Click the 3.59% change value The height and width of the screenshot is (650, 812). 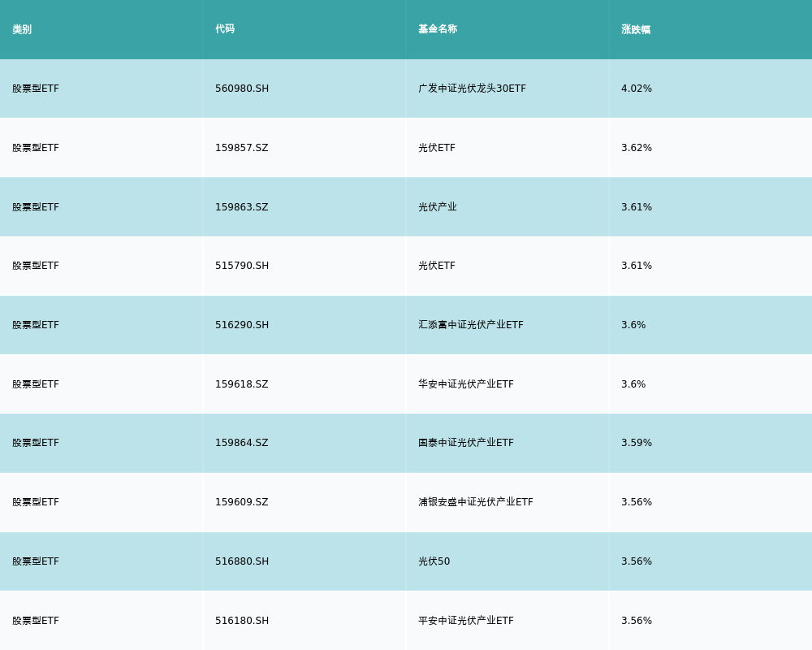pos(637,443)
